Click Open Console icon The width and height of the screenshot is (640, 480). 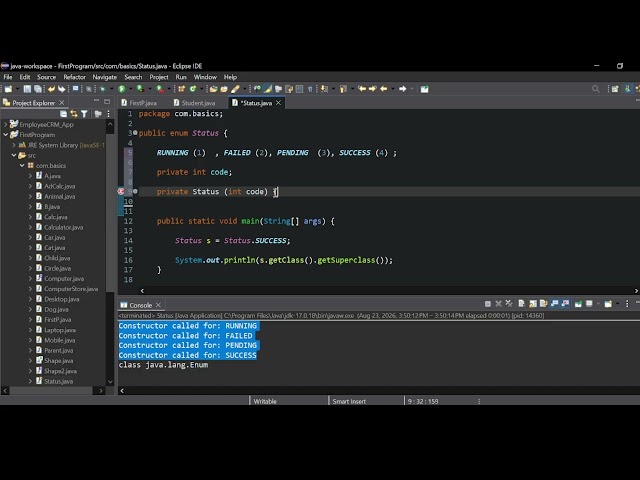[608, 304]
